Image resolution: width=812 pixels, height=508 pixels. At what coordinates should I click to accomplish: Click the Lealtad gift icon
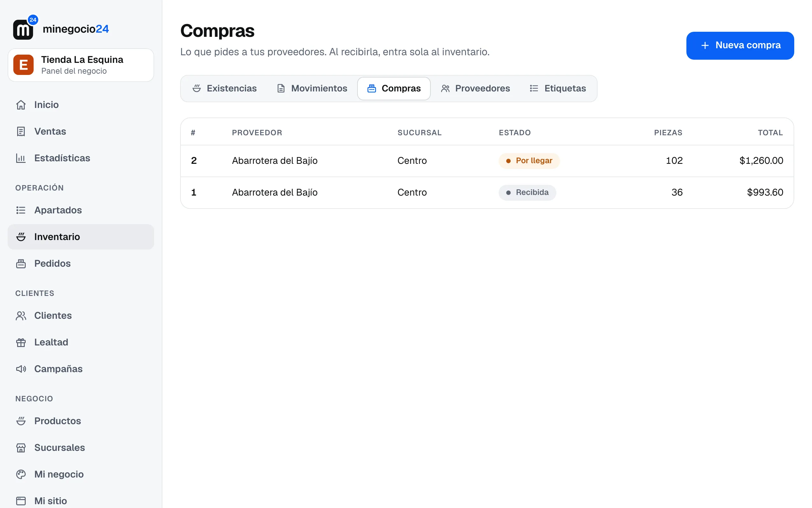pyautogui.click(x=21, y=342)
